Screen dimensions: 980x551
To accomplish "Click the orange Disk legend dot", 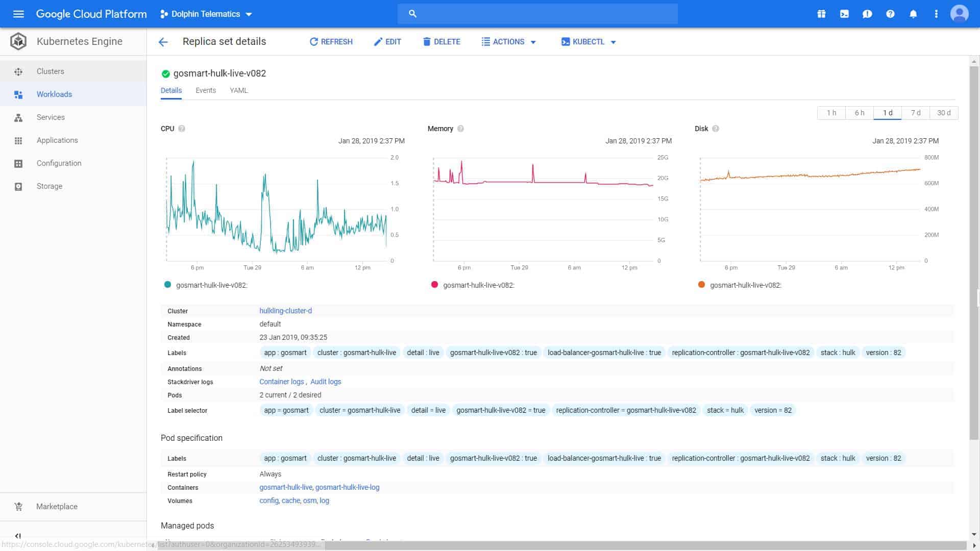I will [x=701, y=285].
